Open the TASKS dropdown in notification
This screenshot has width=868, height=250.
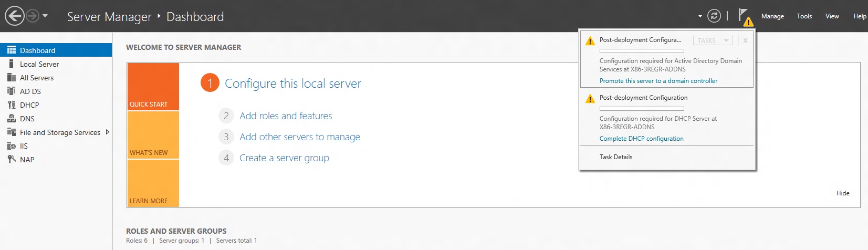pos(713,40)
